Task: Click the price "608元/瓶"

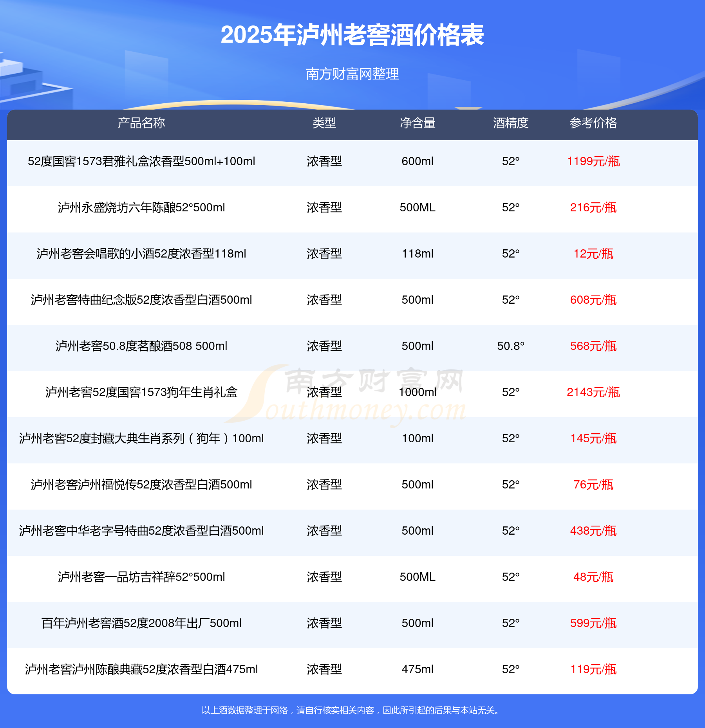Action: pos(593,300)
